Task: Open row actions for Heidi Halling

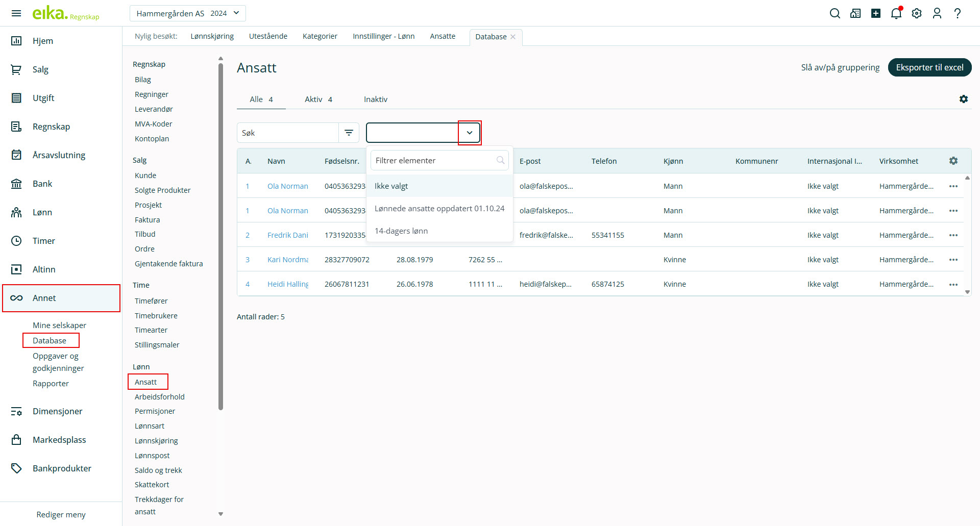Action: click(x=953, y=284)
